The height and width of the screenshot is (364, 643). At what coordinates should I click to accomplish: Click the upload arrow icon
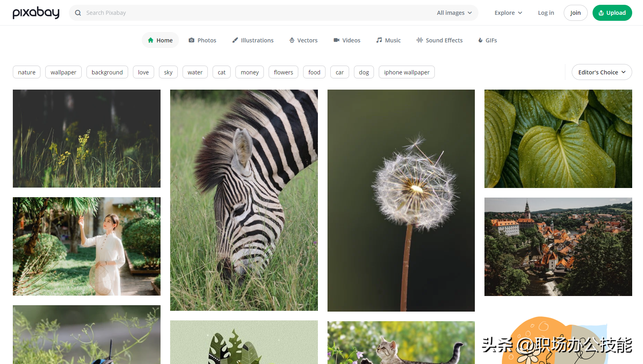pos(601,13)
